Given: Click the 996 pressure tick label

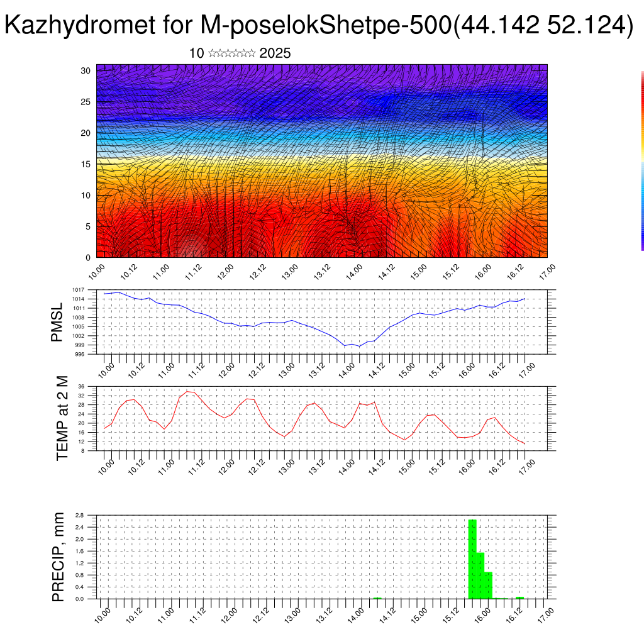Looking at the screenshot, I should point(80,355).
